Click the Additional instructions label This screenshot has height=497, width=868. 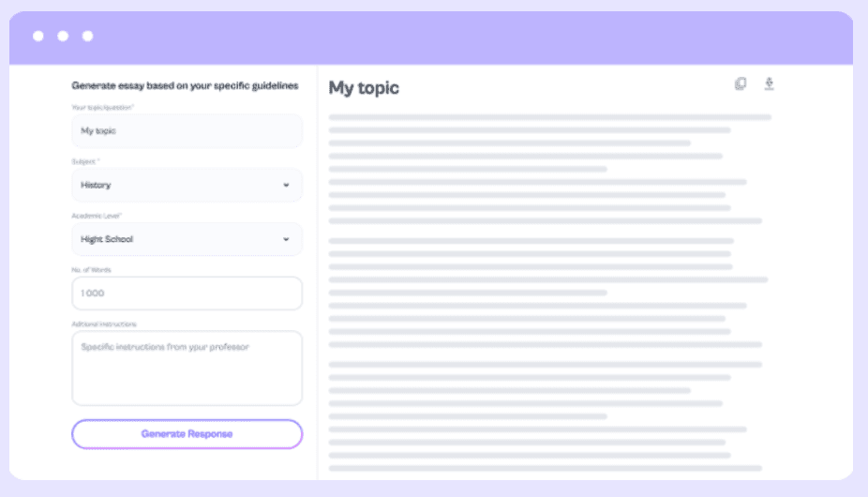[x=104, y=324]
